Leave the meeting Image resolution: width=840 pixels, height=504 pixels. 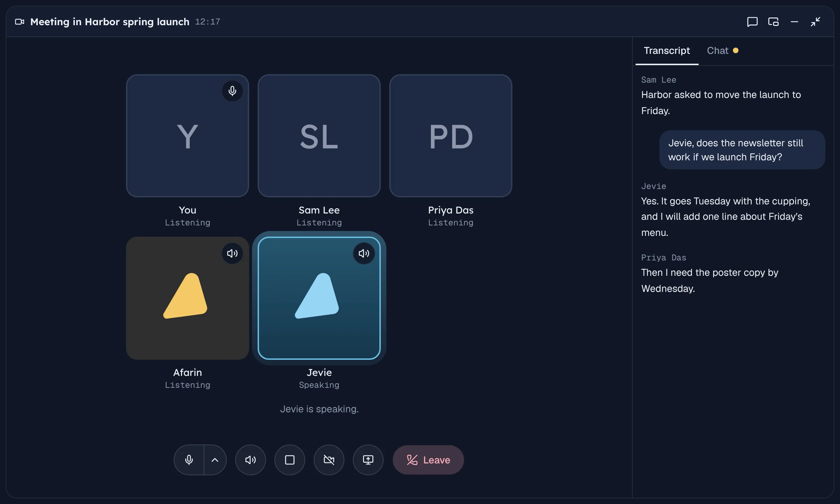pos(428,460)
